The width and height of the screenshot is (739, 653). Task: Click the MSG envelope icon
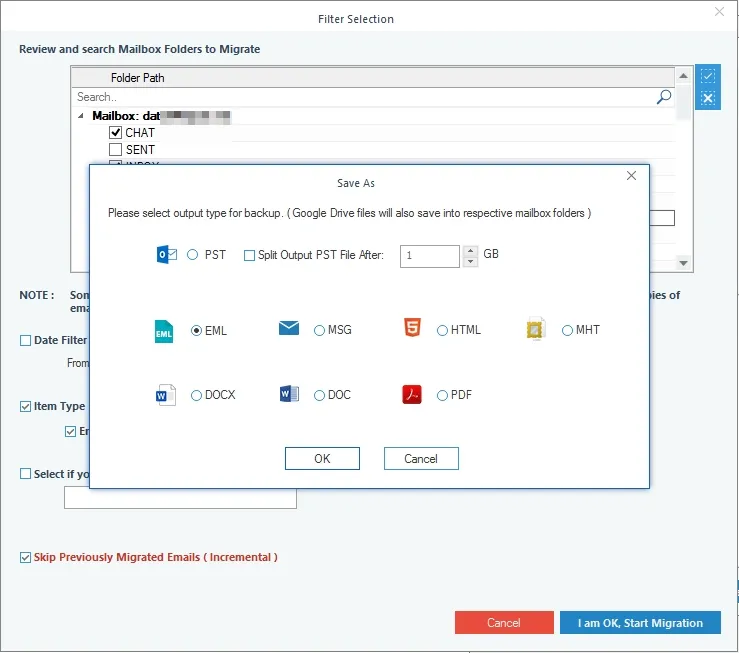(x=288, y=328)
